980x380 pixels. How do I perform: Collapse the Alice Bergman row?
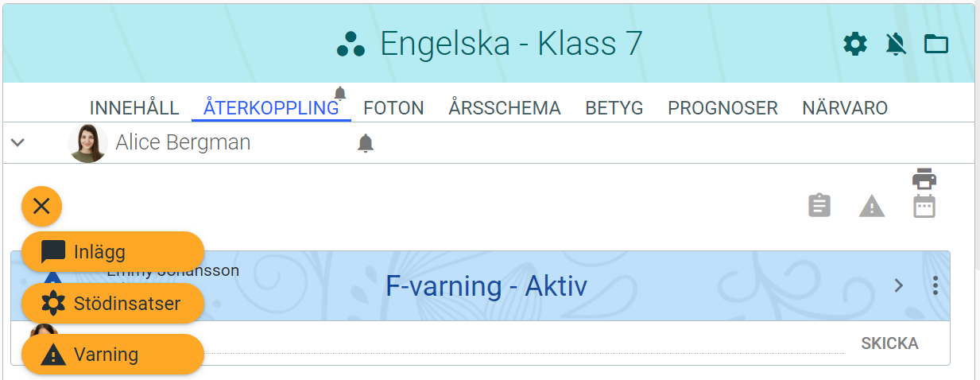point(17,143)
